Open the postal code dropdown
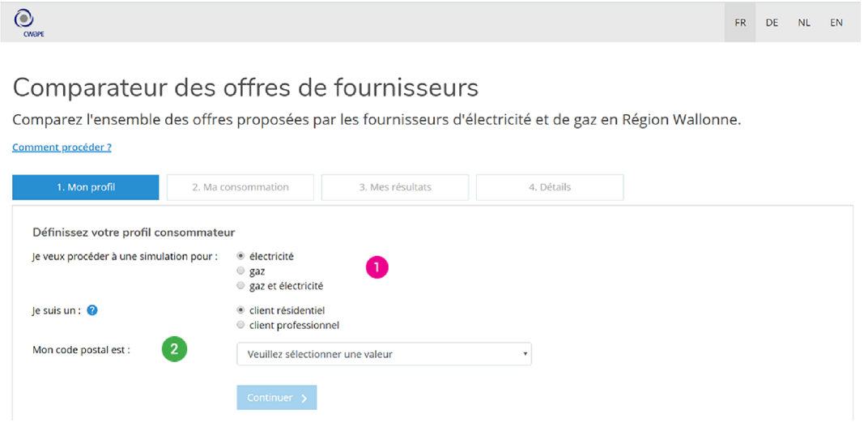Screen dimensions: 868x431 [384, 354]
